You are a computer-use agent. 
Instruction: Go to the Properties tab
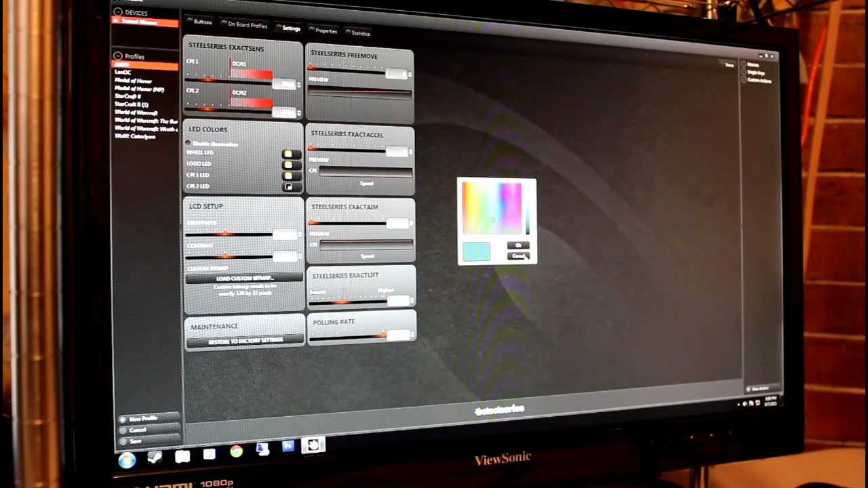point(324,31)
